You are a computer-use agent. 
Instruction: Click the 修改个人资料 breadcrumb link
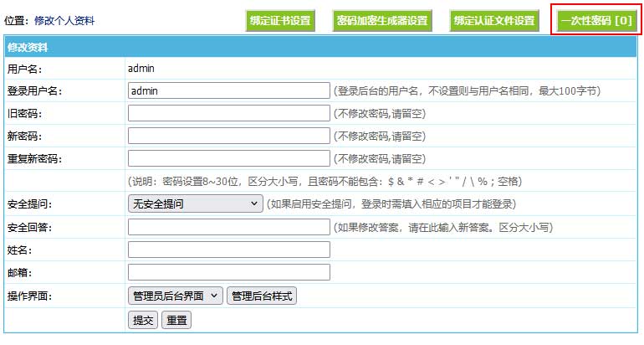64,18
